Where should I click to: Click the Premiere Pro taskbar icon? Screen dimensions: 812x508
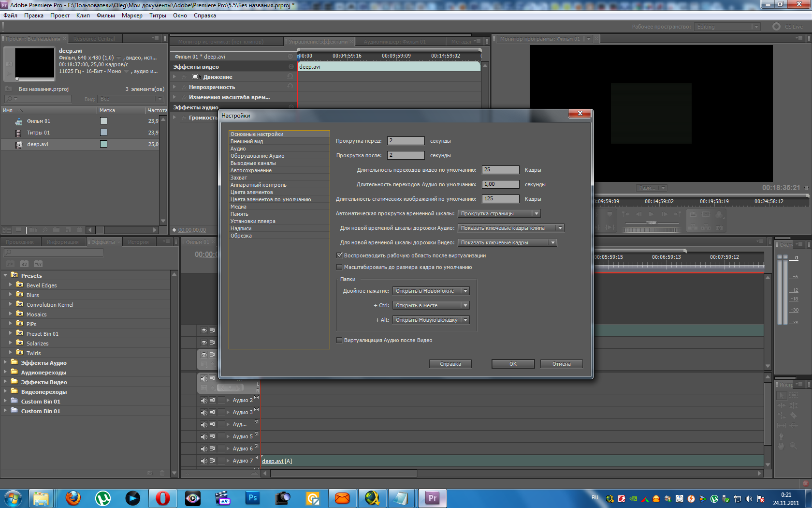[432, 498]
